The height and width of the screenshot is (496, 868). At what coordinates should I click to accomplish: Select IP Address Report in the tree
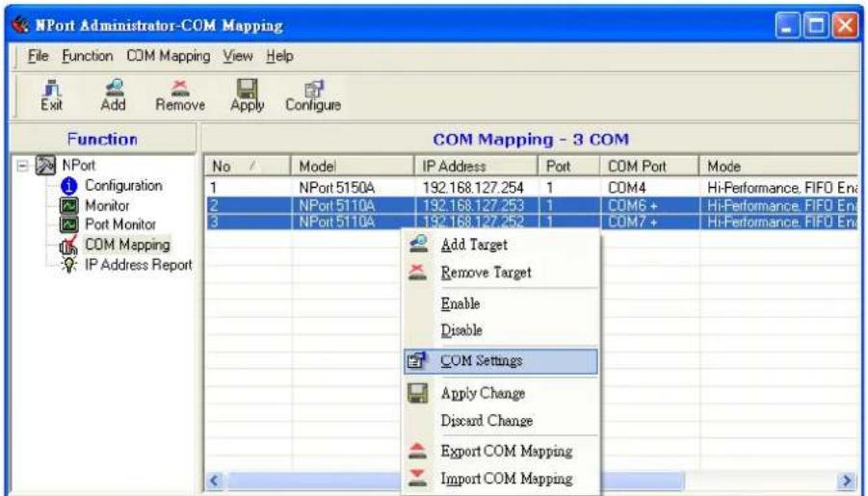click(x=139, y=265)
